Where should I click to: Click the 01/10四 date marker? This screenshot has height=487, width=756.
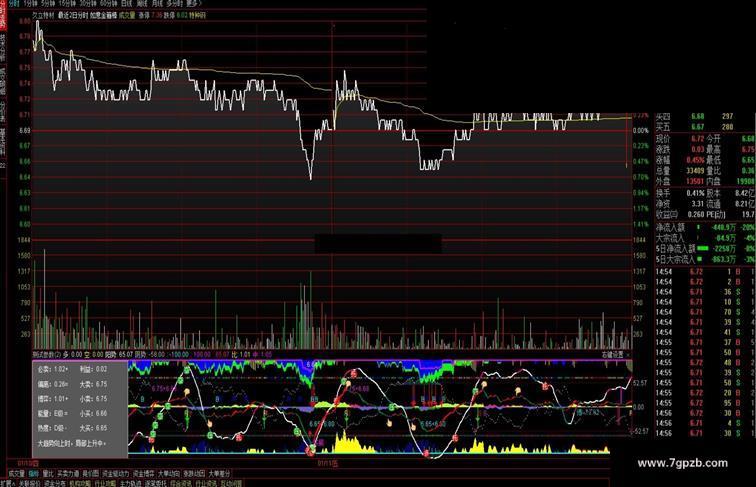coord(28,462)
